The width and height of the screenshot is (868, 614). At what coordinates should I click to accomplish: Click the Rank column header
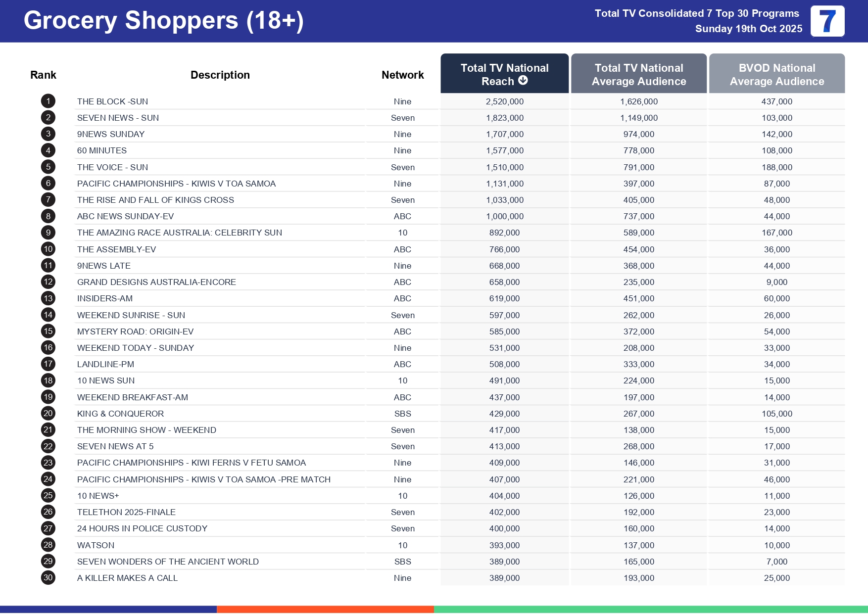pos(43,75)
